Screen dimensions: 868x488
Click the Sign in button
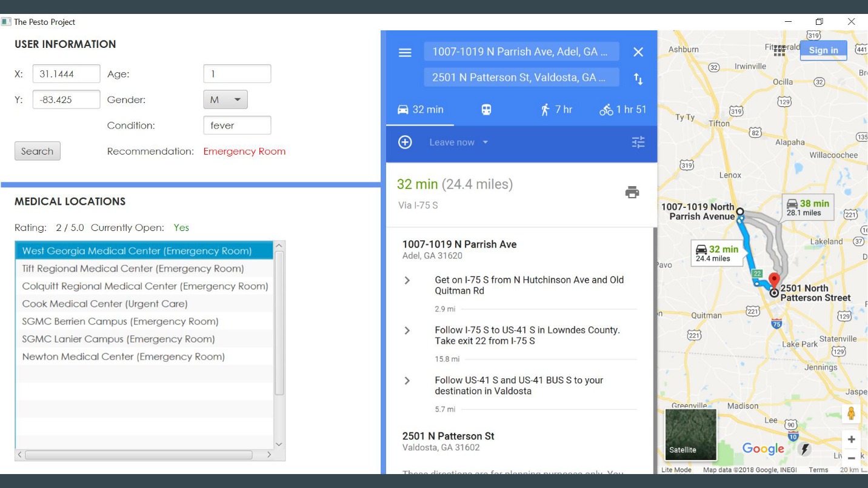click(823, 50)
